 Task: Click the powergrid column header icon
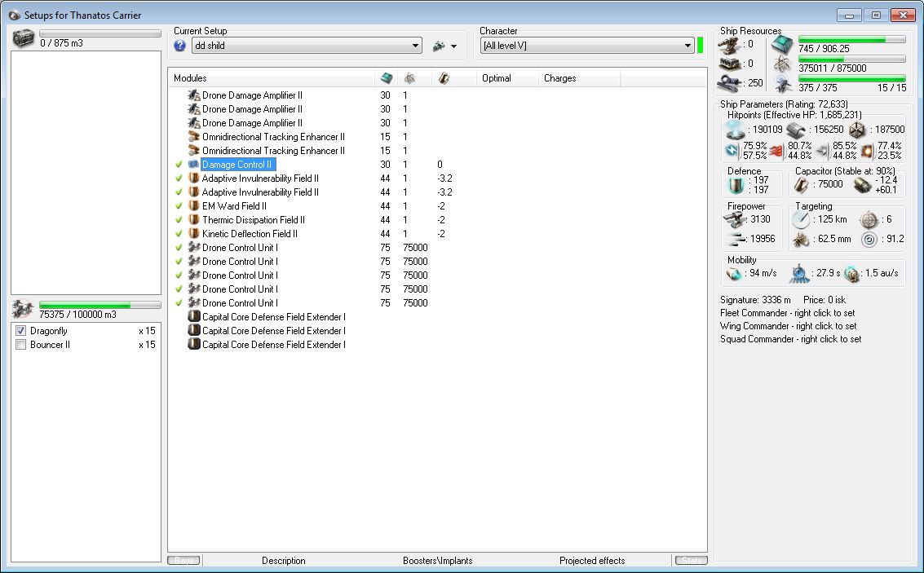(409, 77)
